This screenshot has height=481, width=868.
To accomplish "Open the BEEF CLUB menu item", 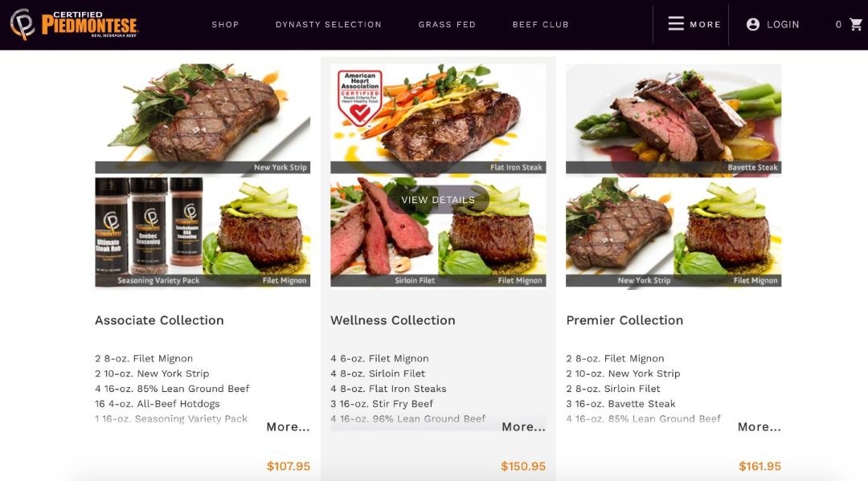I will [541, 24].
